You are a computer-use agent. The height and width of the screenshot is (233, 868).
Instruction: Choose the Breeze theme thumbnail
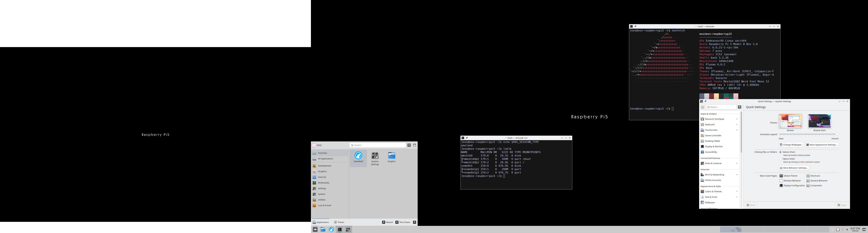[x=790, y=121]
